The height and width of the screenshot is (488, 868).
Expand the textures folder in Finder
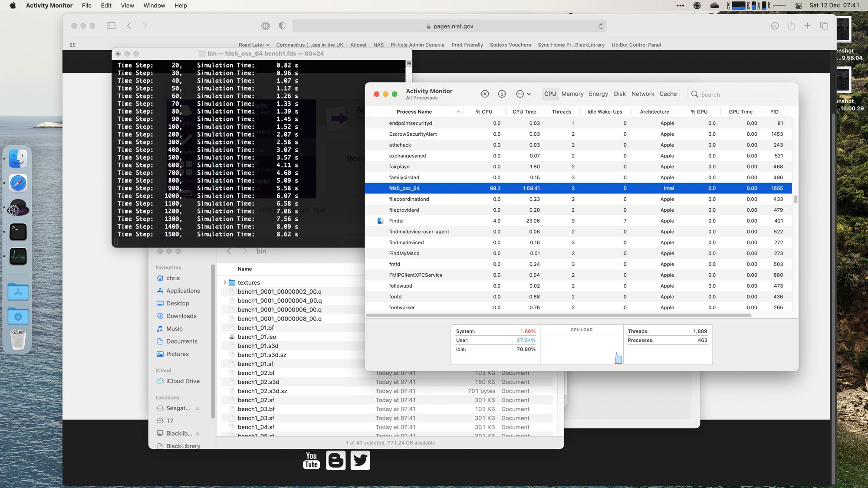pyautogui.click(x=225, y=282)
